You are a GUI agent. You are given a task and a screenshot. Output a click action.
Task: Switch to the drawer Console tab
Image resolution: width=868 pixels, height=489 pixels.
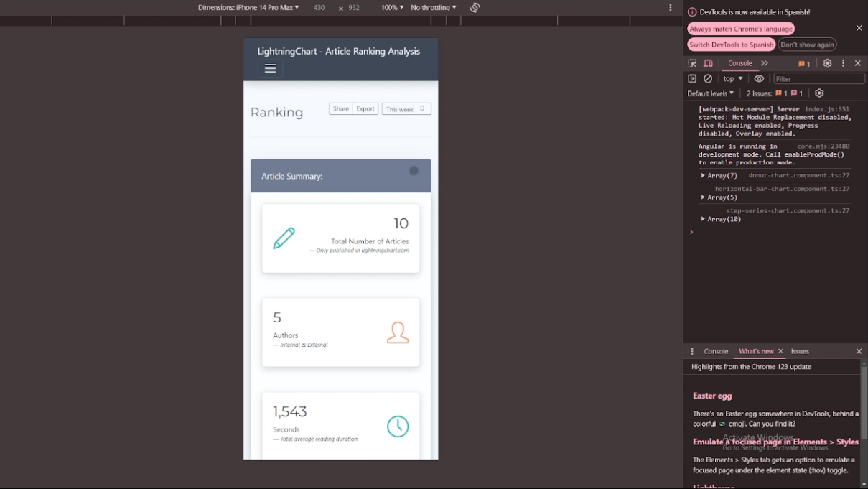click(716, 351)
